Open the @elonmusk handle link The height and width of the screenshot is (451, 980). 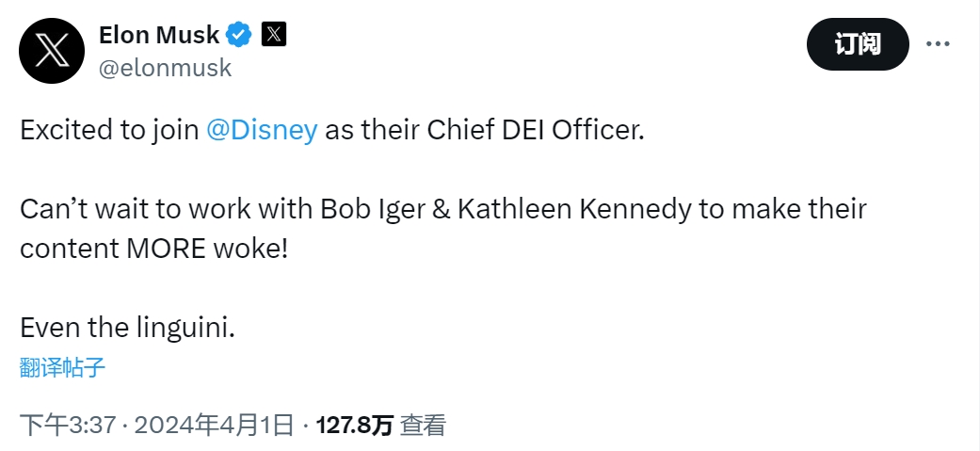165,68
